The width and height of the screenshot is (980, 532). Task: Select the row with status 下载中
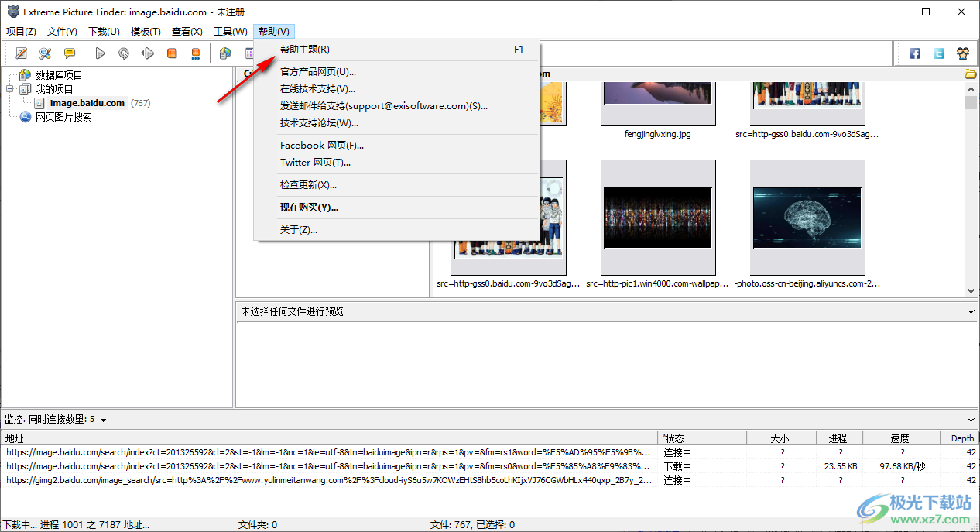(490, 466)
